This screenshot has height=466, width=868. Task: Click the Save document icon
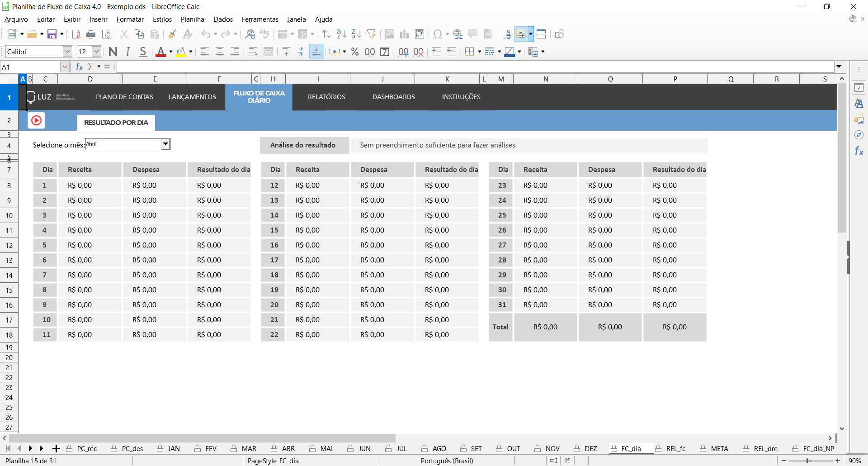pyautogui.click(x=52, y=34)
